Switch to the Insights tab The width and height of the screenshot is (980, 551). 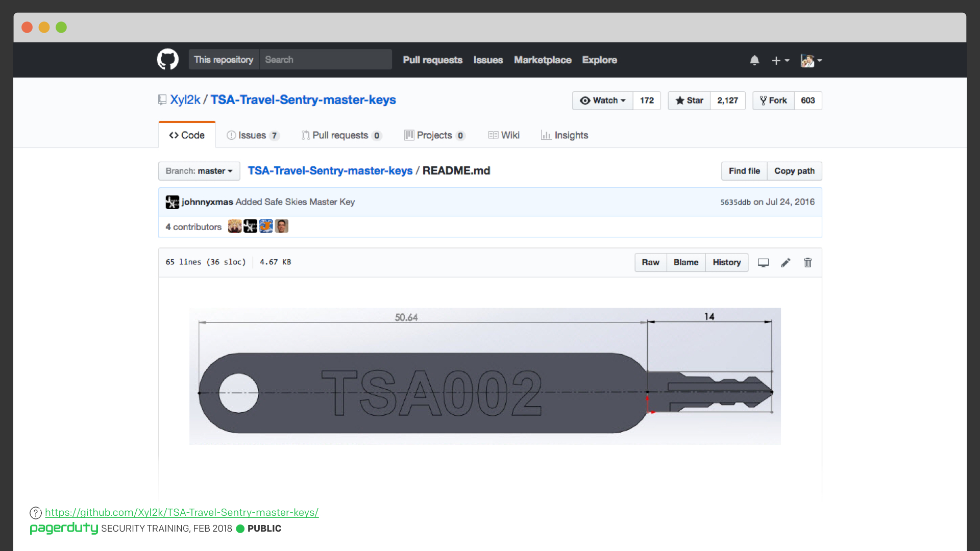565,135
